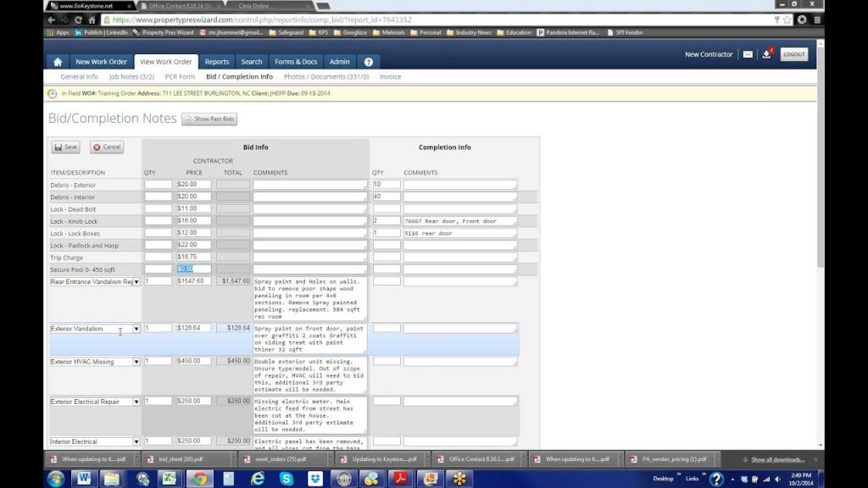
Task: Go to the PCR Form tab
Action: (180, 77)
